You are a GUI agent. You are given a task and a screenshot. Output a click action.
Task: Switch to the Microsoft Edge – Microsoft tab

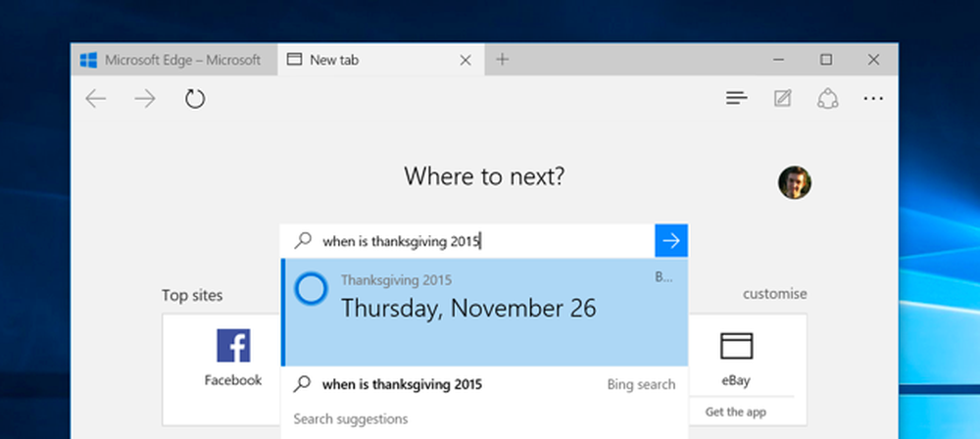[x=174, y=60]
